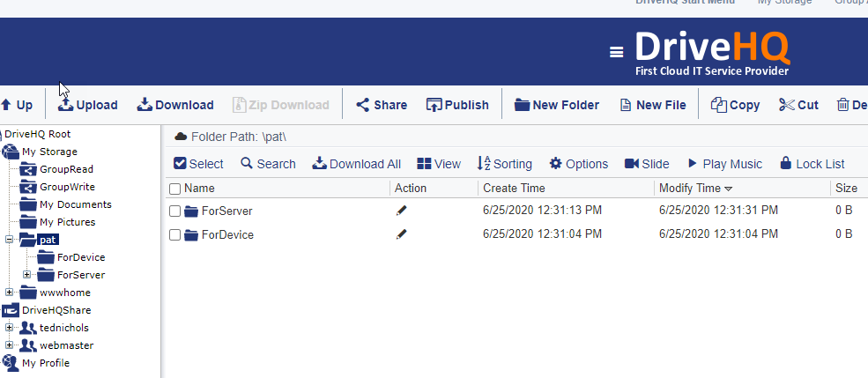Open the Sorting options

click(x=504, y=164)
